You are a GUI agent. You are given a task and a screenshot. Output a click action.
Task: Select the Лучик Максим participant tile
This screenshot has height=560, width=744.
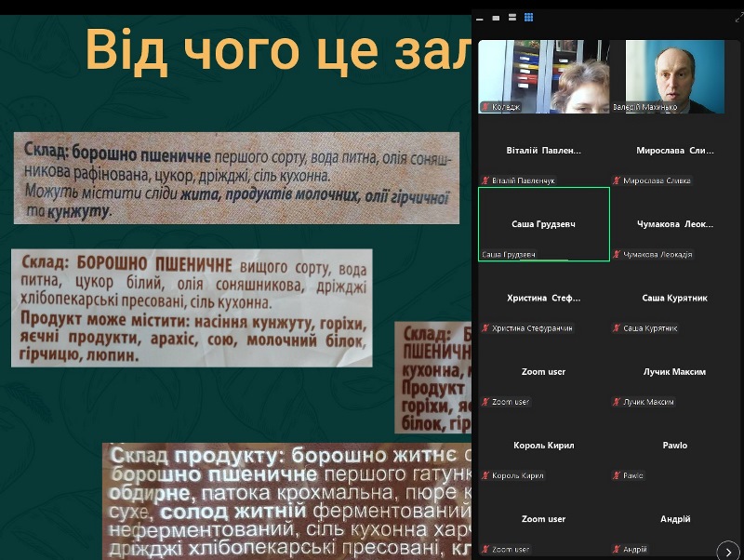click(675, 371)
